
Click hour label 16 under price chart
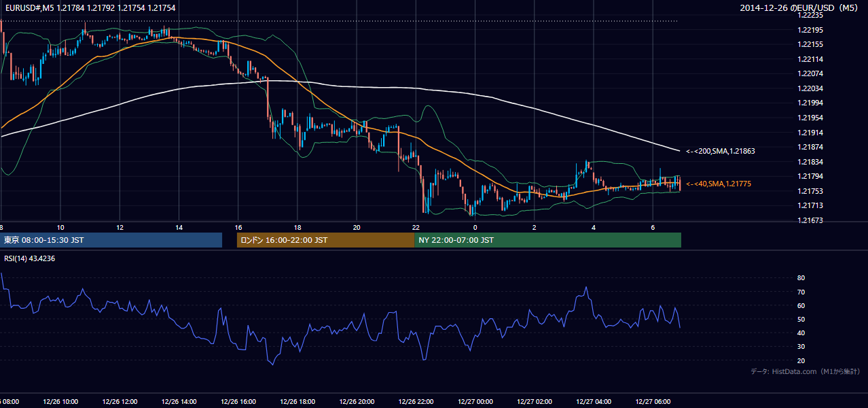click(238, 227)
